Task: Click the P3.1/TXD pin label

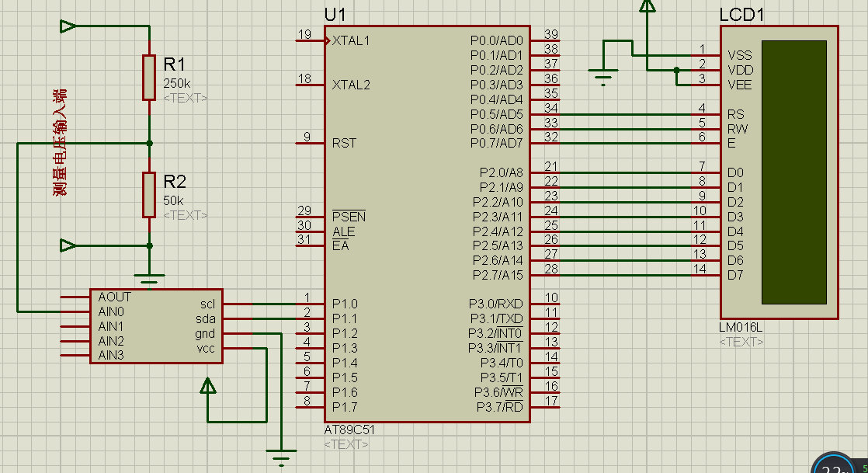Action: 497,319
